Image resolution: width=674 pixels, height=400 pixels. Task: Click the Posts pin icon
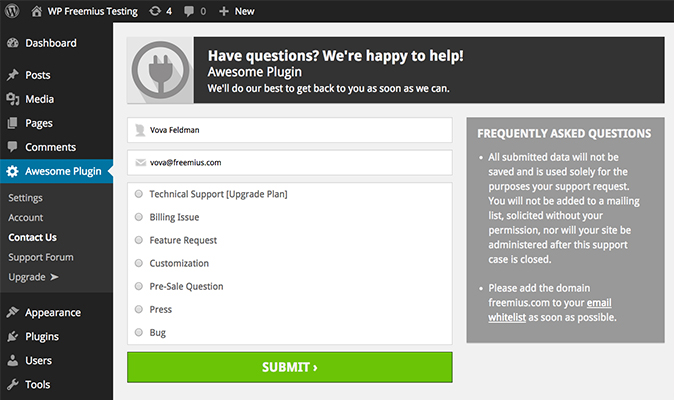click(x=12, y=75)
